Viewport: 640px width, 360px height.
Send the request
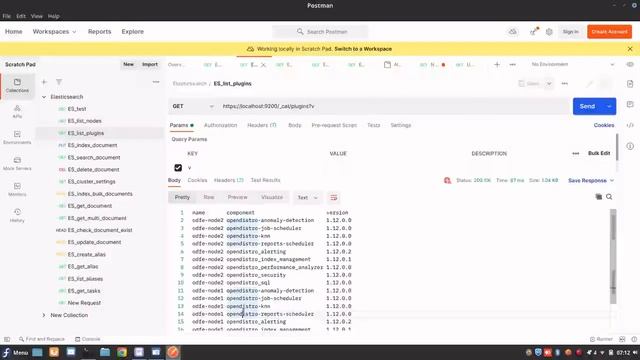click(x=587, y=106)
